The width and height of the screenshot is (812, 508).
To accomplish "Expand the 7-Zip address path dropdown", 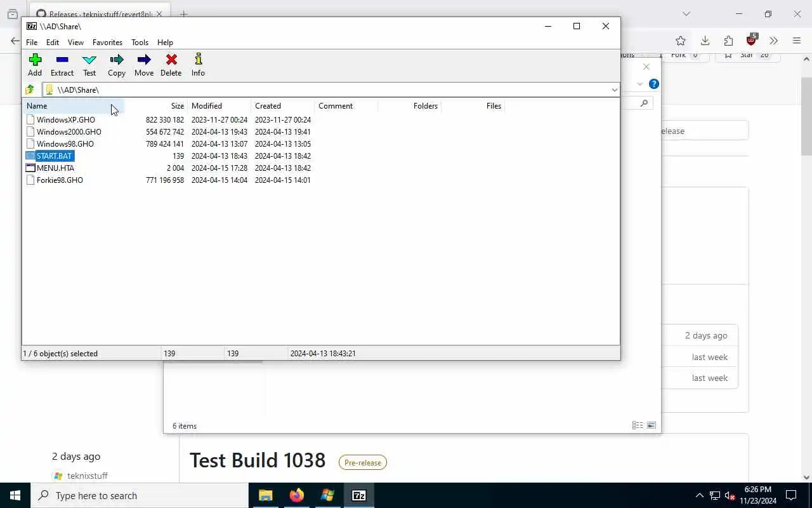I will click(x=614, y=90).
